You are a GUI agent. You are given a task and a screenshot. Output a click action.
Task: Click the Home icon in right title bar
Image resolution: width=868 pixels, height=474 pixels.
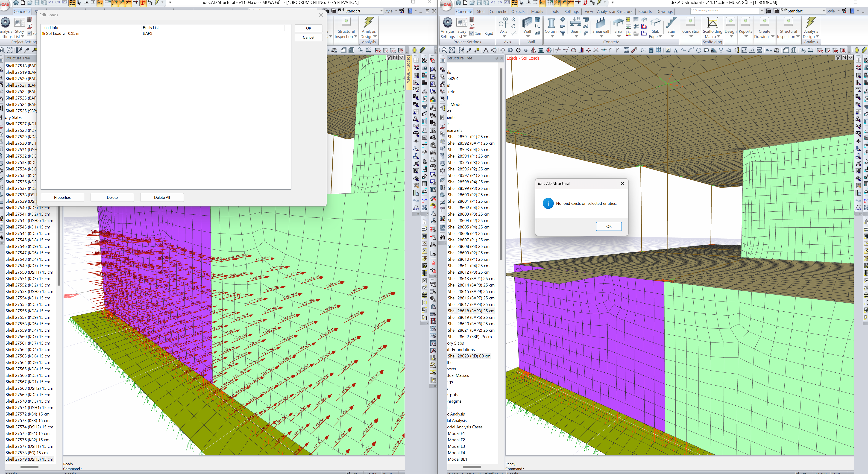click(458, 3)
